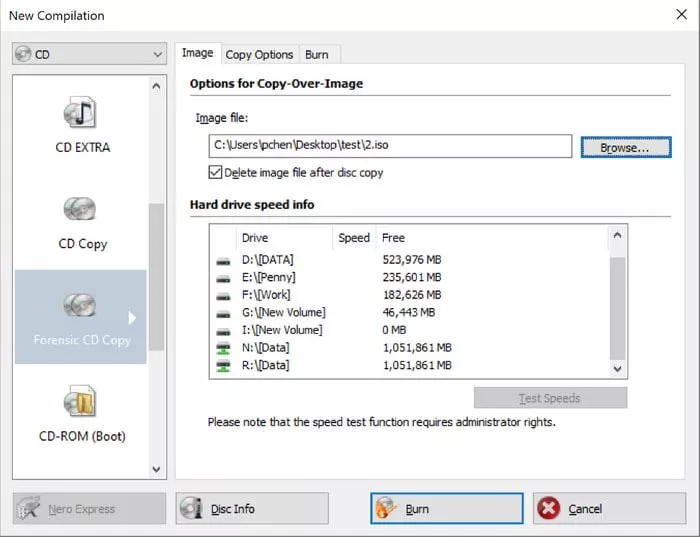Screen dimensions: 700x537
Task: Pick the CD-ROM (Boot) compilation icon
Action: tap(81, 402)
